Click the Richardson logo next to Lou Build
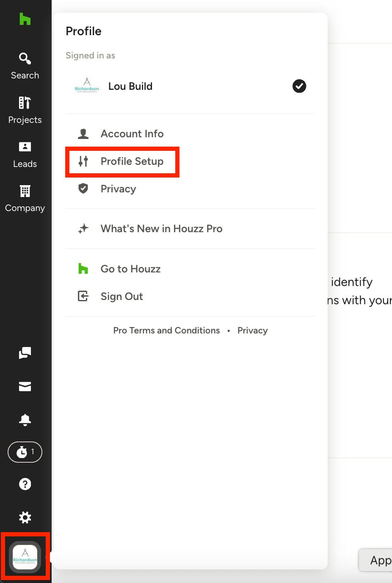Viewport: 392px width, 583px height. pos(87,86)
